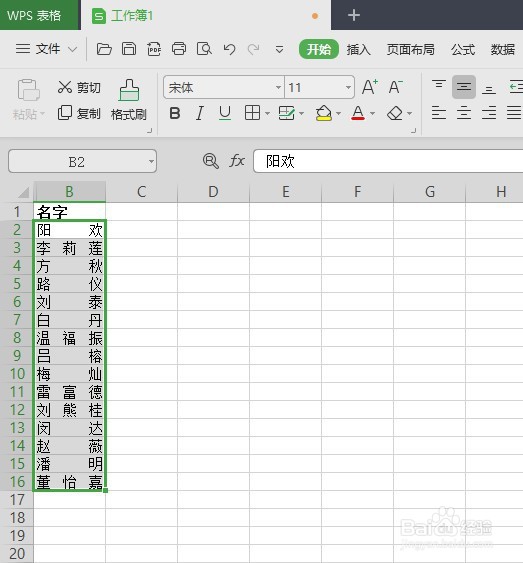
Task: Cut selection with the scissors icon
Action: 65,87
